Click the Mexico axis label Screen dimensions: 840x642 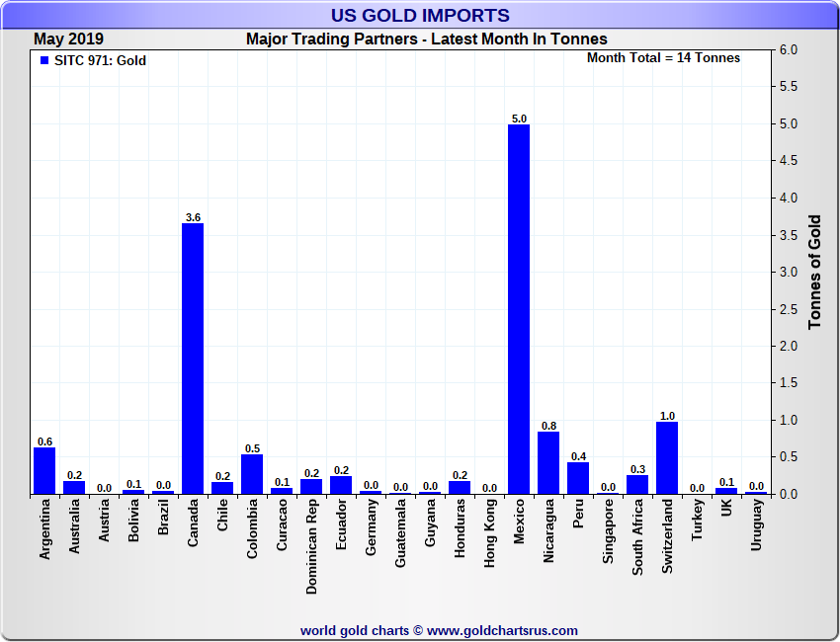point(519,522)
